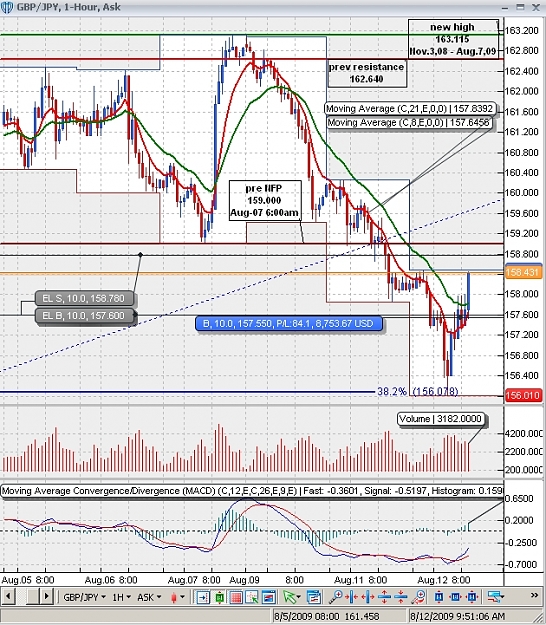
Task: Click the GBP/JPY chart window title icon
Action: pos(7,7)
